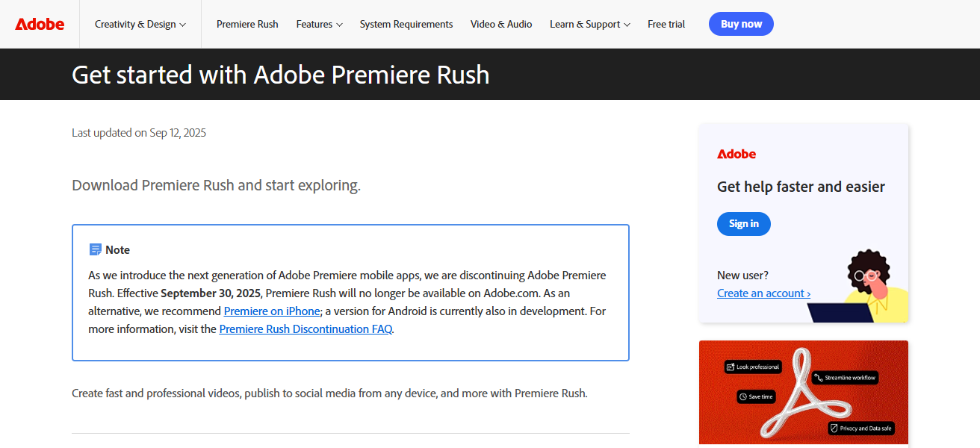
Task: Select System Requirements in the navigation
Action: [406, 24]
